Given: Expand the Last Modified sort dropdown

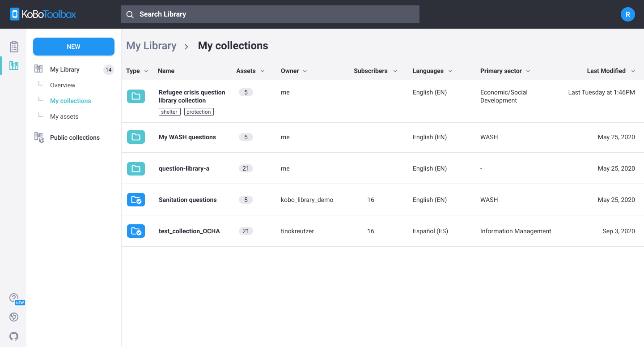Looking at the screenshot, I should pos(633,71).
